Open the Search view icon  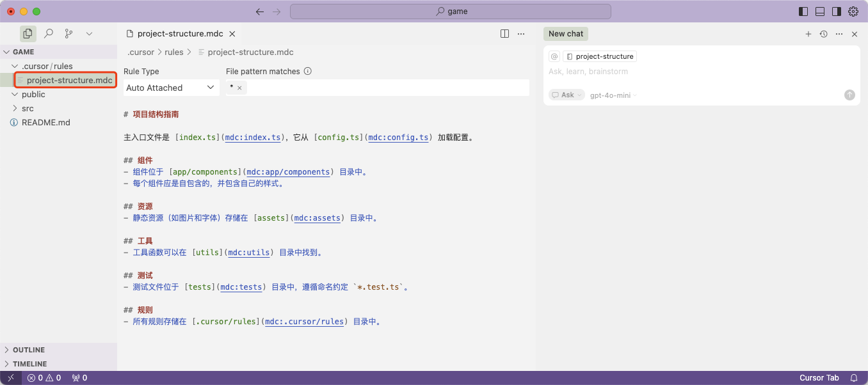(49, 33)
